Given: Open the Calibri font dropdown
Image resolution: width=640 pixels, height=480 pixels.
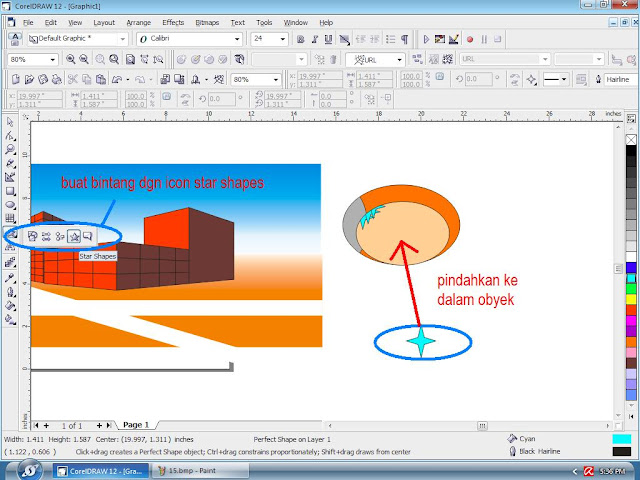Looking at the screenshot, I should pyautogui.click(x=237, y=39).
